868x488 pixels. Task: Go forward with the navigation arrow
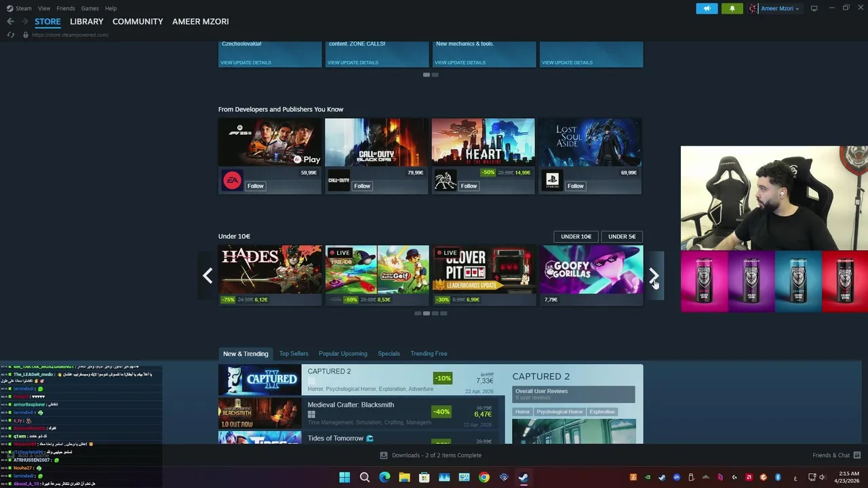pos(24,22)
